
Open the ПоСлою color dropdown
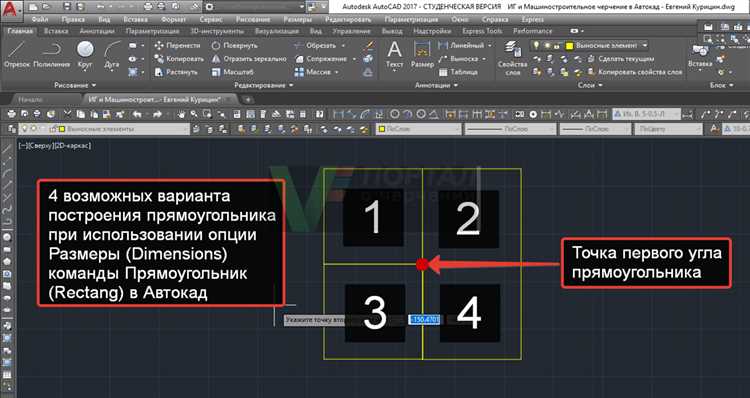click(x=419, y=129)
